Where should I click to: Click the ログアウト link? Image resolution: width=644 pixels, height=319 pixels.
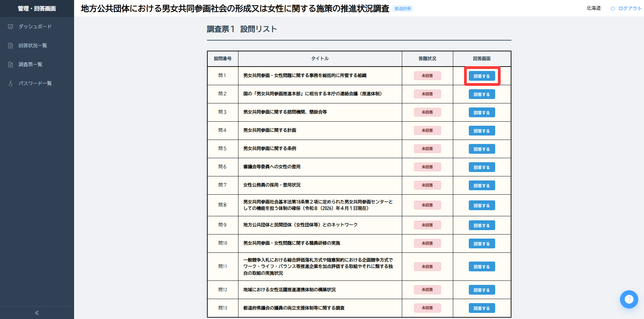coord(629,8)
